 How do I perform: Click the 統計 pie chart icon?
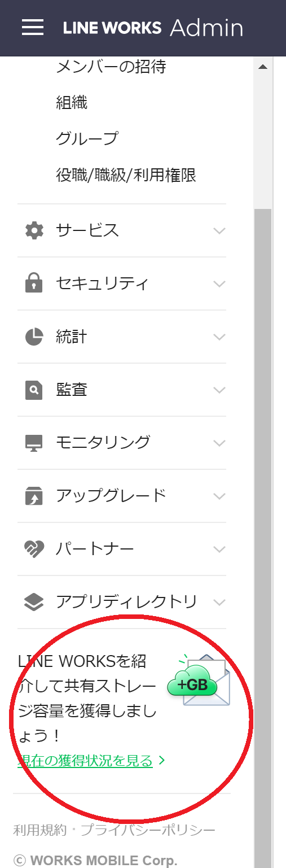pos(34,337)
